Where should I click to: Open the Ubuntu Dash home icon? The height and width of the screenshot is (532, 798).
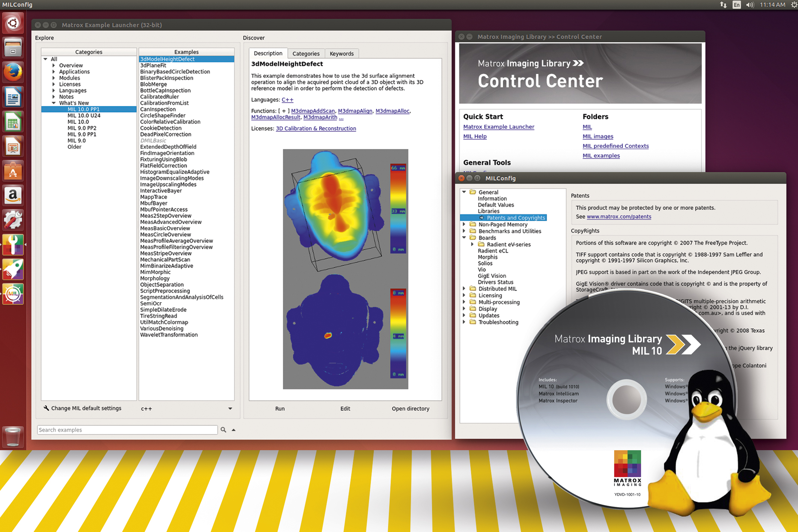coord(13,23)
